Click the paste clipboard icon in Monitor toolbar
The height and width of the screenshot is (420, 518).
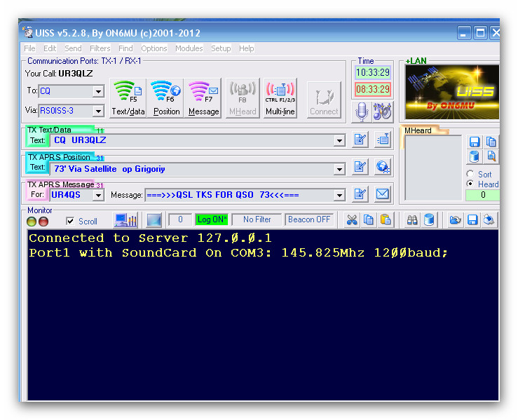[x=386, y=220]
